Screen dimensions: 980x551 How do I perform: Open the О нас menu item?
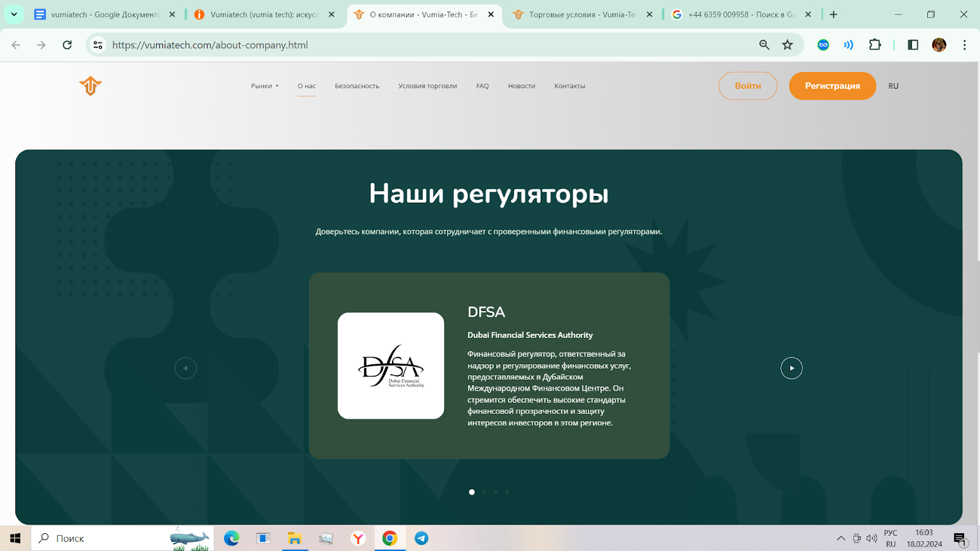[307, 86]
